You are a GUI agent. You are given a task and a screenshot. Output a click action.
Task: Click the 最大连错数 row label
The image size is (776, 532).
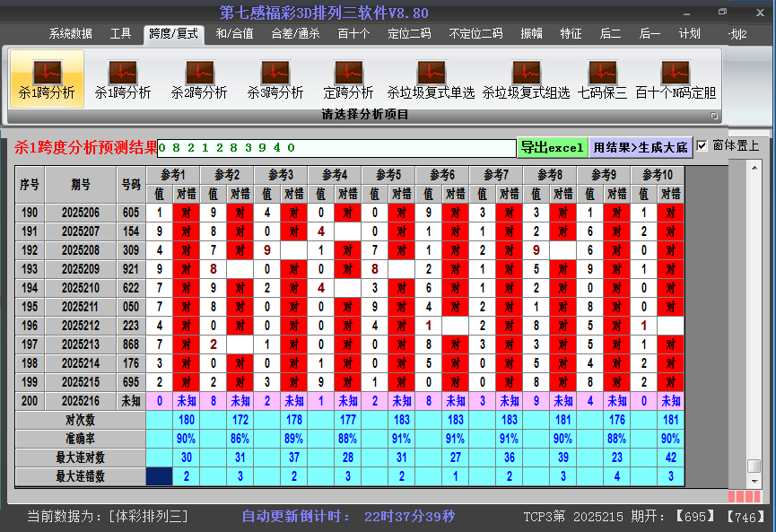coord(80,476)
